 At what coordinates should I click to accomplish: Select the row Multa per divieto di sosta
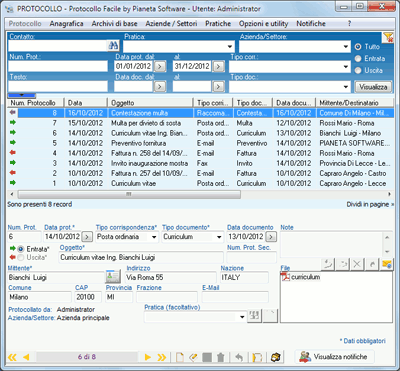(x=200, y=123)
